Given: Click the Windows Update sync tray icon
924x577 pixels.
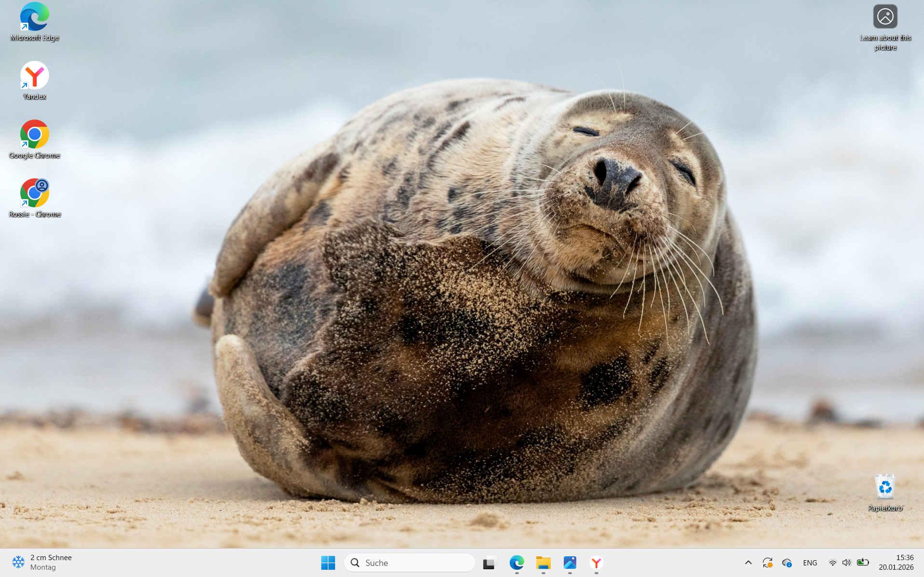Looking at the screenshot, I should click(767, 563).
